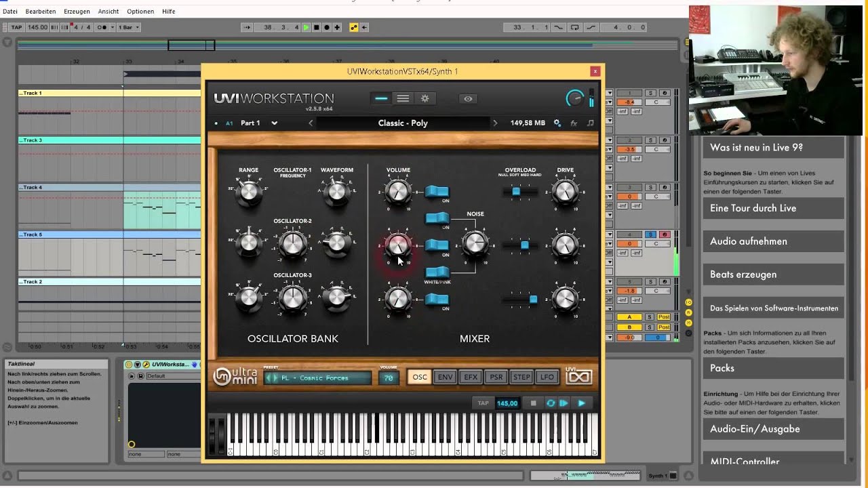
Task: Switch UVI Workstation to single view
Action: 381,99
